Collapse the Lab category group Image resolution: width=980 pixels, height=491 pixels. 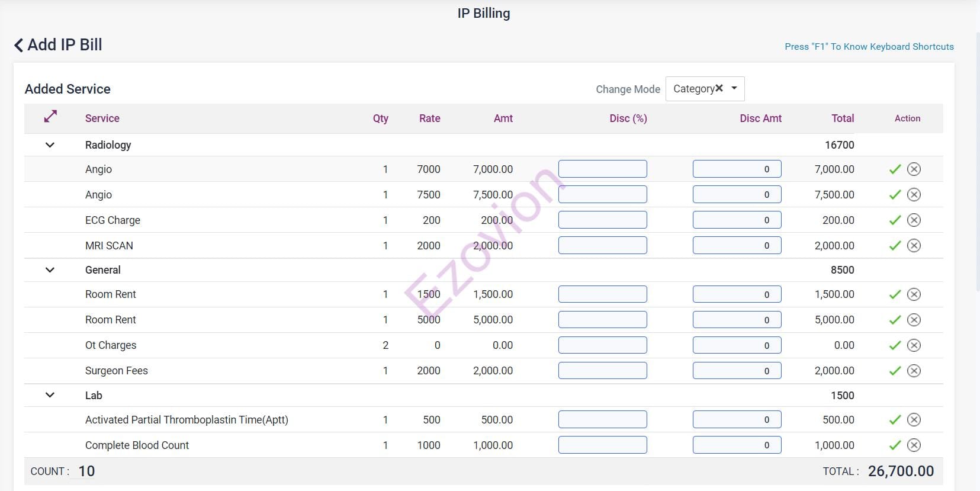pyautogui.click(x=50, y=395)
